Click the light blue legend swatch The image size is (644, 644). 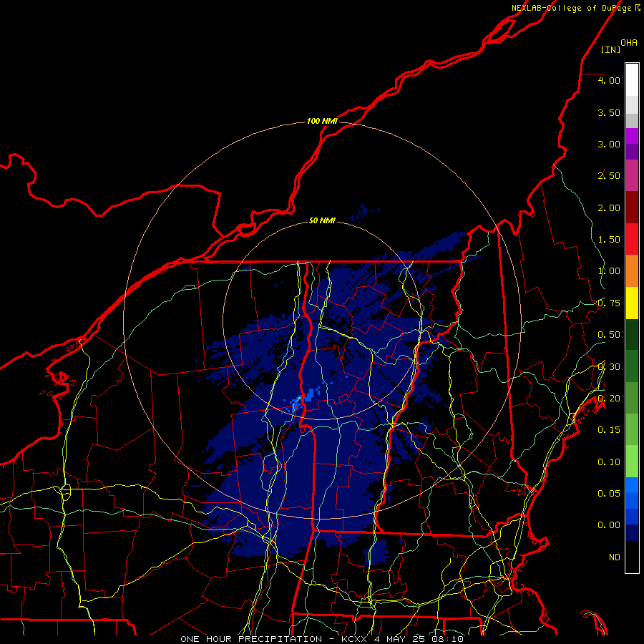[x=632, y=485]
